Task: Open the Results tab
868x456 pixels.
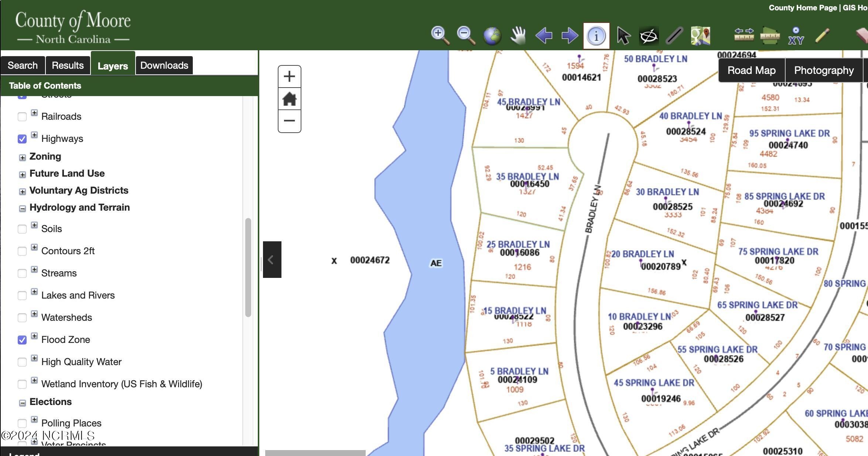Action: [68, 65]
